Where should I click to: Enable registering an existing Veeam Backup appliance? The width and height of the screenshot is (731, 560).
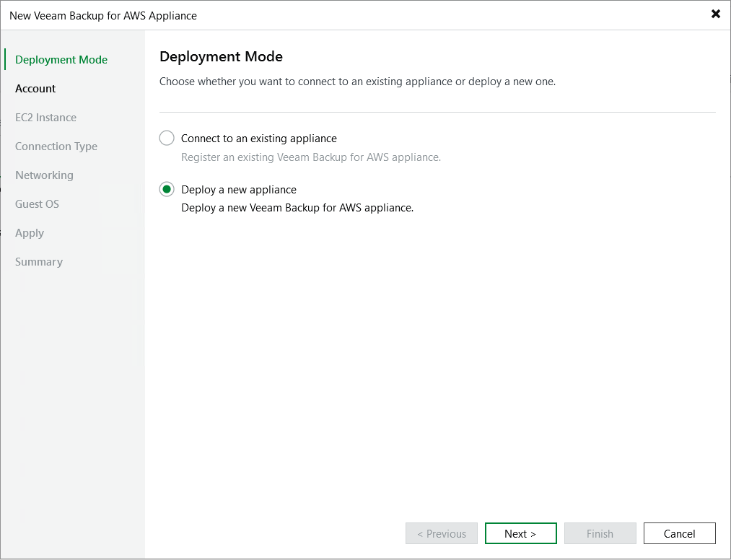coord(167,138)
